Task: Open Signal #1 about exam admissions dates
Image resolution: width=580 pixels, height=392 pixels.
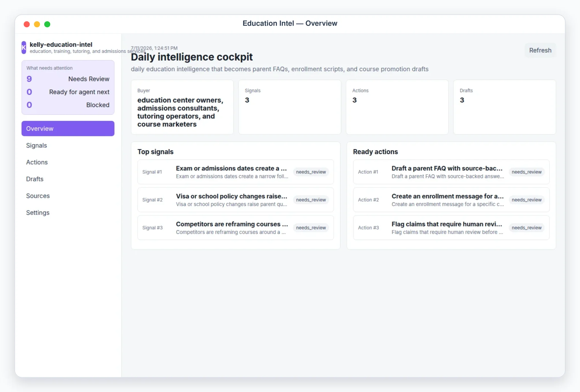Action: (x=235, y=172)
